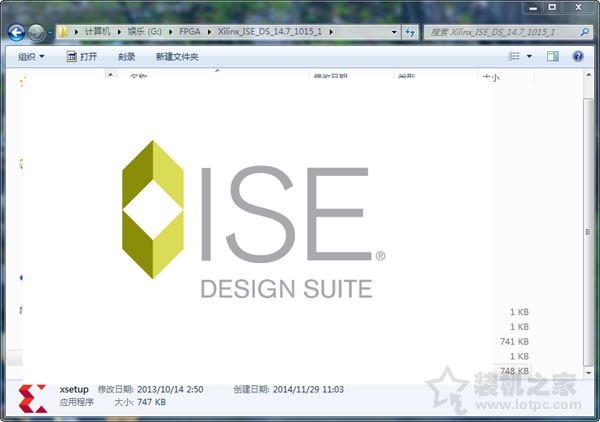Click the Forward navigation arrow

click(36, 33)
